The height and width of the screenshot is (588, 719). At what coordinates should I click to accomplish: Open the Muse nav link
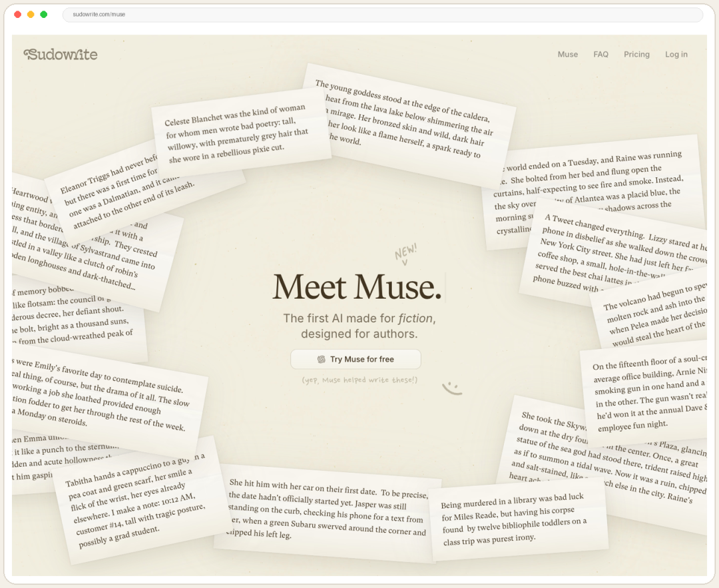tap(568, 54)
